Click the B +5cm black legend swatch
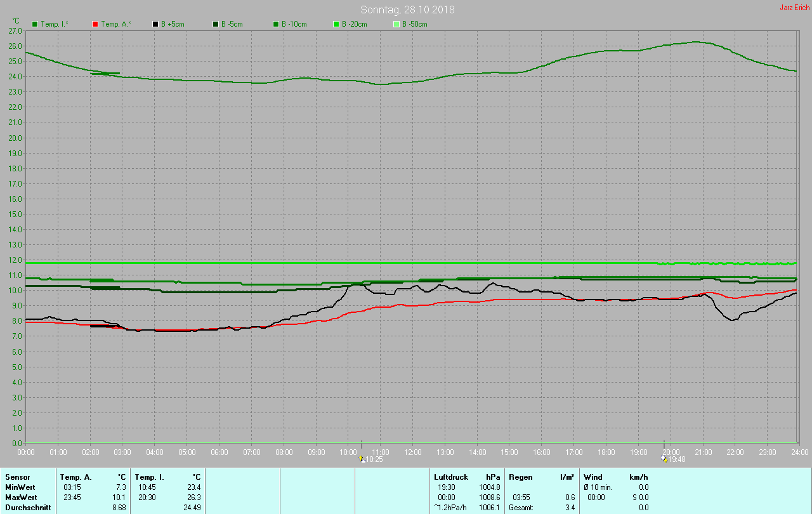The height and width of the screenshot is (514, 812). coord(155,24)
